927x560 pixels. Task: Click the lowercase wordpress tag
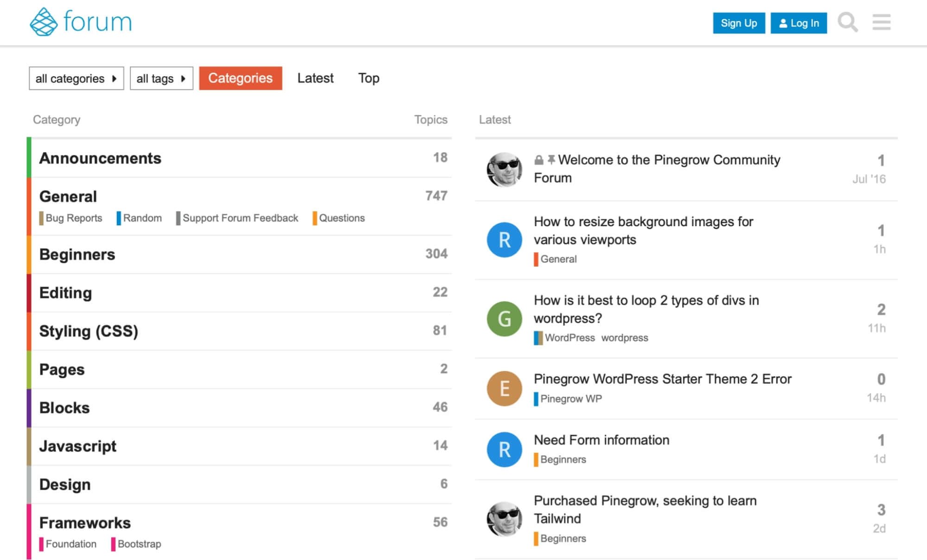[625, 338]
